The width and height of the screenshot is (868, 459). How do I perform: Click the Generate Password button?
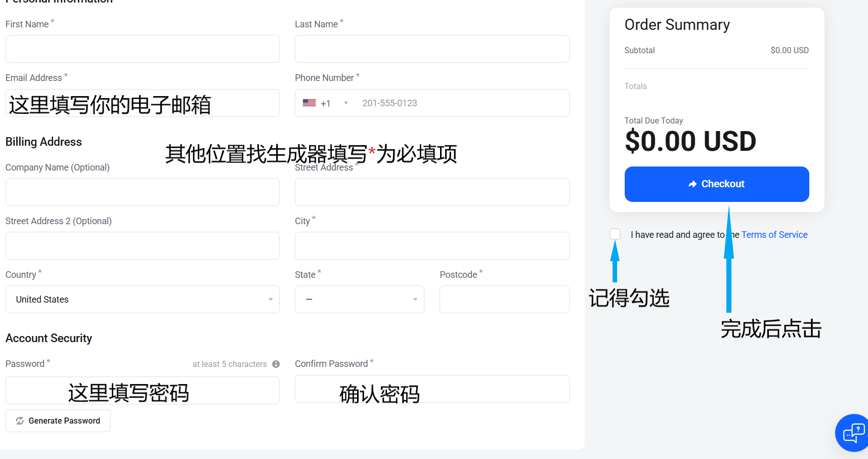[x=58, y=421]
